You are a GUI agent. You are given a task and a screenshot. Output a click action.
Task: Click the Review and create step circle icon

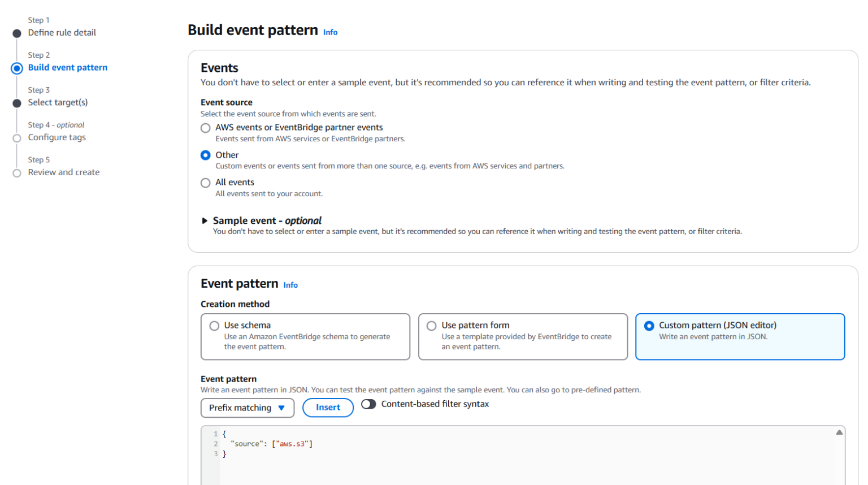[x=17, y=174]
